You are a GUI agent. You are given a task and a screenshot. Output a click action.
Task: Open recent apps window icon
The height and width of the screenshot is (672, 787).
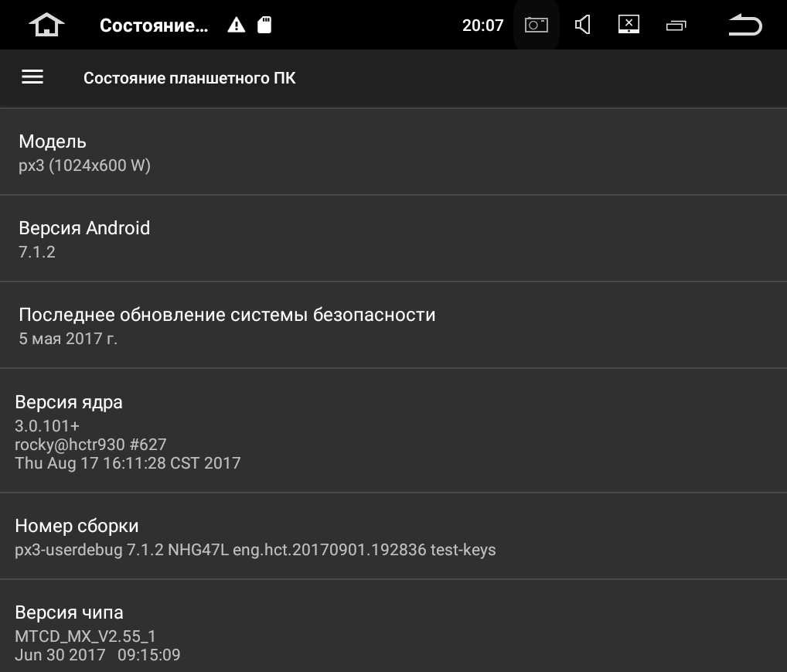click(676, 25)
